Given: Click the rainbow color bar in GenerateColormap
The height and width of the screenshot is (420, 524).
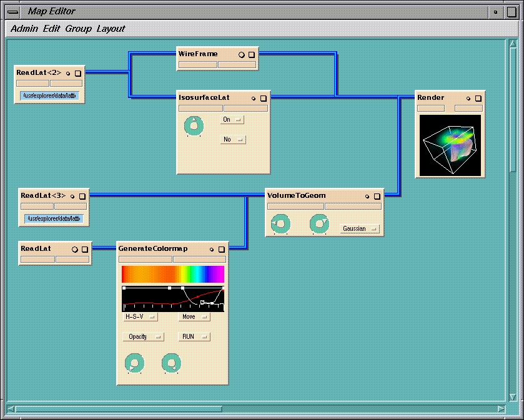Looking at the screenshot, I should pyautogui.click(x=172, y=274).
